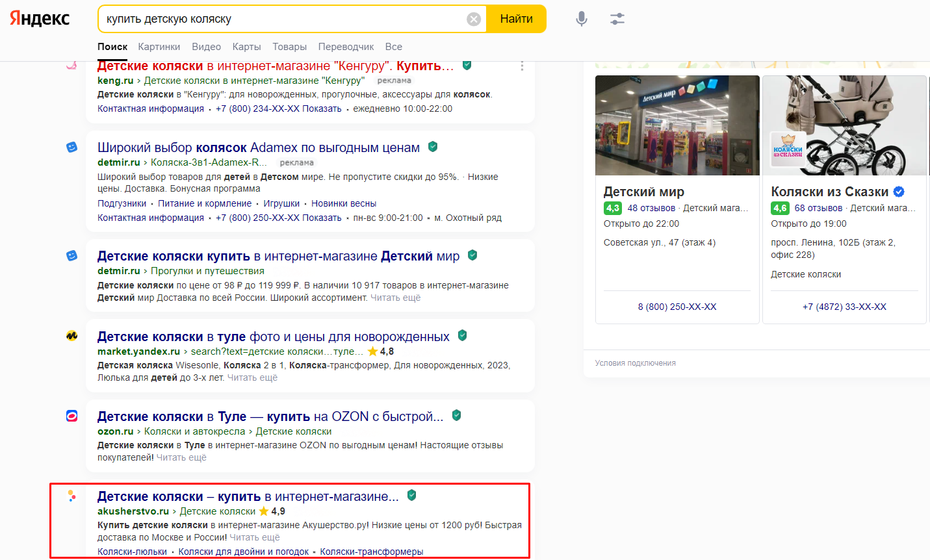Image resolution: width=930 pixels, height=560 pixels.
Task: Call Детский мир at 8 (800) 250-XX-XX
Action: (x=677, y=307)
